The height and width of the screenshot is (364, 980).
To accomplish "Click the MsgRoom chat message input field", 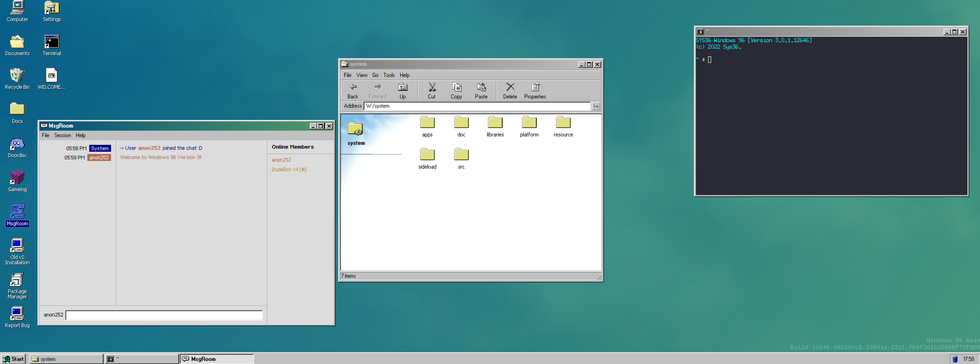I will coord(164,315).
